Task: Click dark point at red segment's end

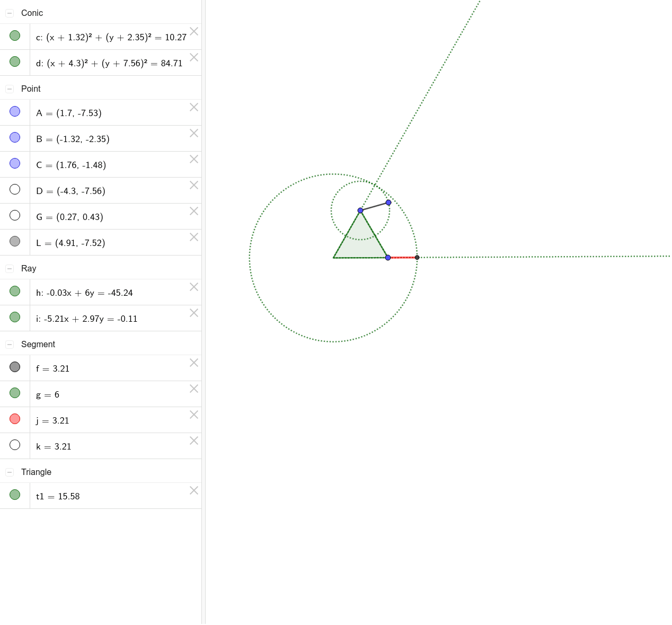Action: [x=417, y=258]
